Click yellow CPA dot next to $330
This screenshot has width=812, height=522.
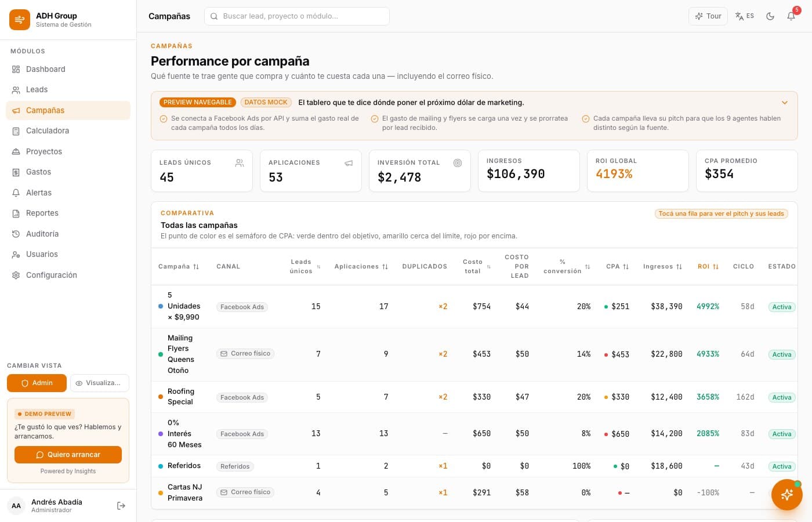(x=606, y=397)
